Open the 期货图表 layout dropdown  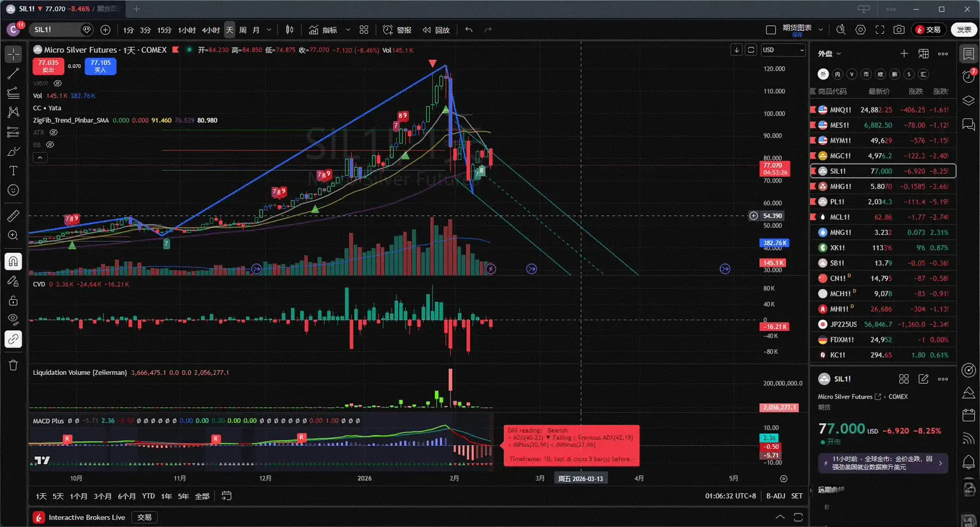tap(820, 30)
